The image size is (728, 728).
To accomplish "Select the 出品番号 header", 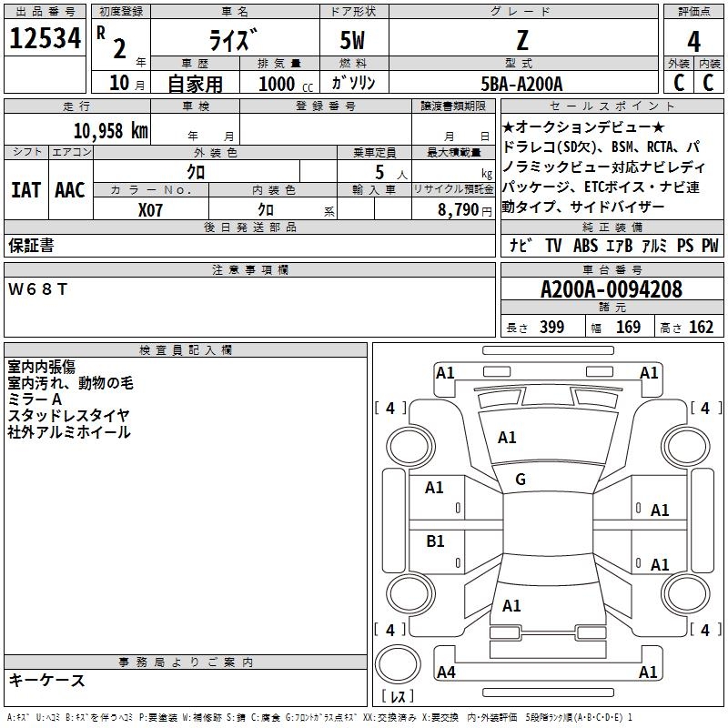I will click(45, 12).
